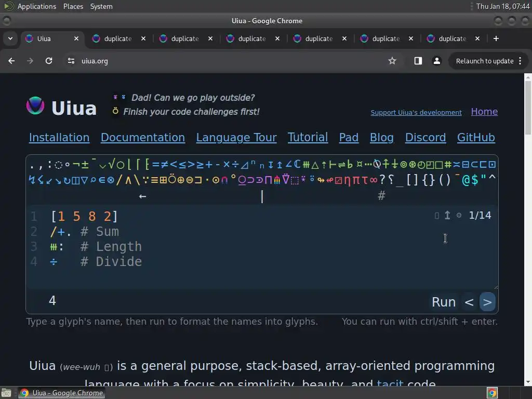Insert the match (≍) glyph
Screen dimensions: 532x399
(456, 165)
